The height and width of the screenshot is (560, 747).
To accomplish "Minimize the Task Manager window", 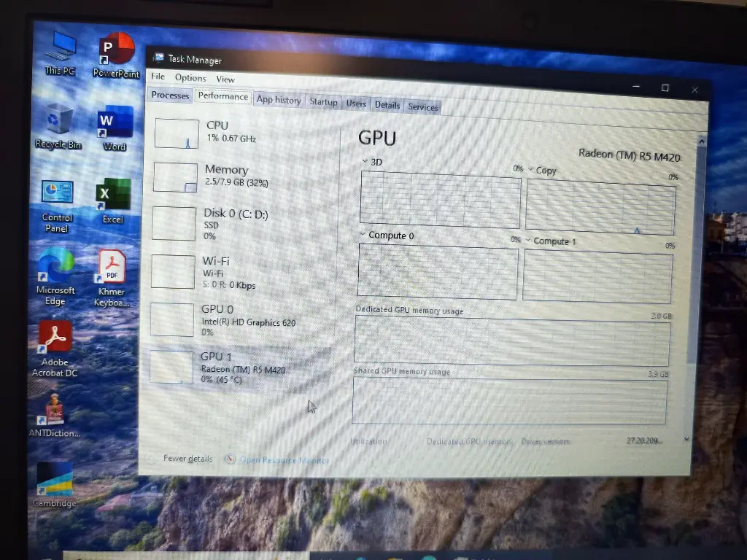I will pos(636,87).
